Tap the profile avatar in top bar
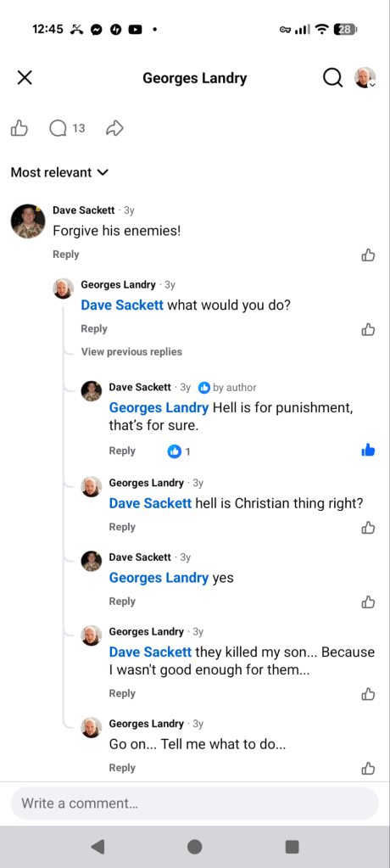This screenshot has height=868, width=390. point(365,78)
